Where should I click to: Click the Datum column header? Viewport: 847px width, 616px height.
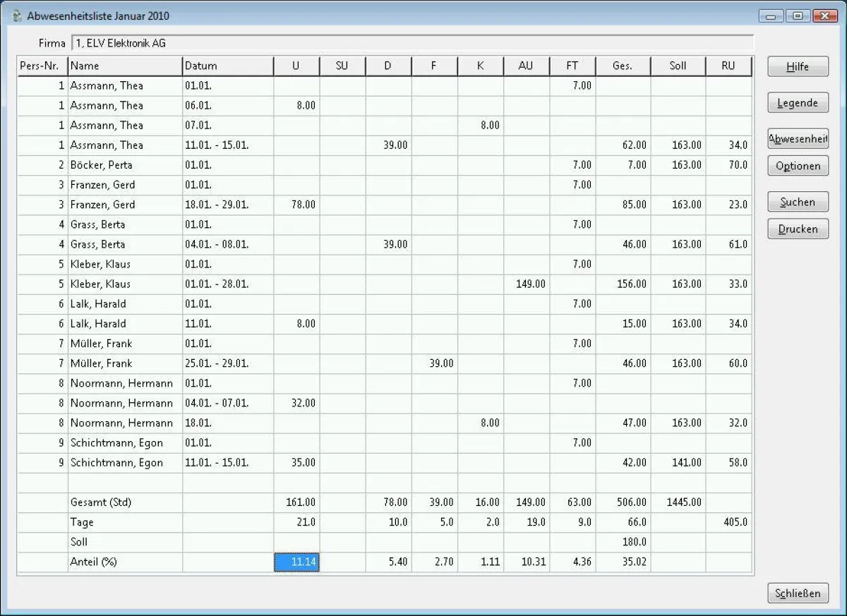point(227,66)
